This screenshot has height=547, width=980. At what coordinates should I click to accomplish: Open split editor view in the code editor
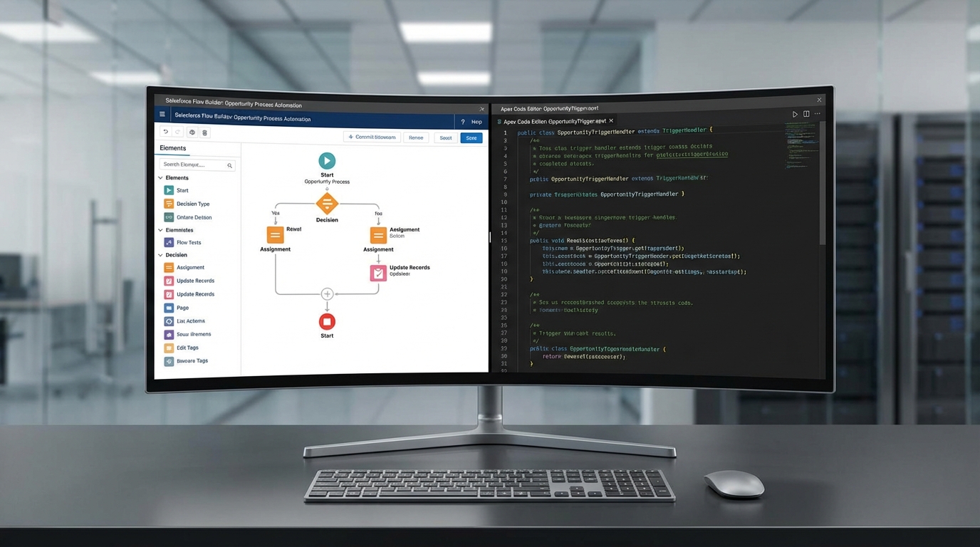(806, 113)
